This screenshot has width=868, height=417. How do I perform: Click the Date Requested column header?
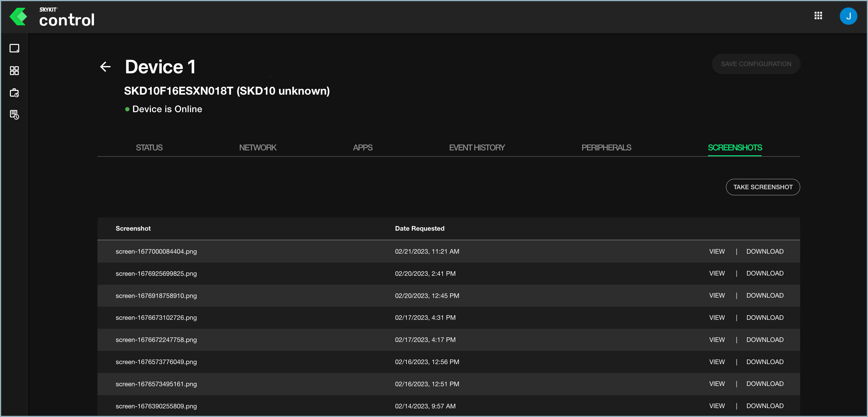click(420, 228)
